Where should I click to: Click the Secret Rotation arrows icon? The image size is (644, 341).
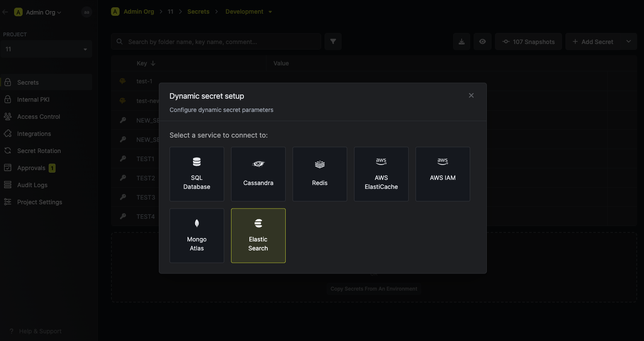pos(8,150)
